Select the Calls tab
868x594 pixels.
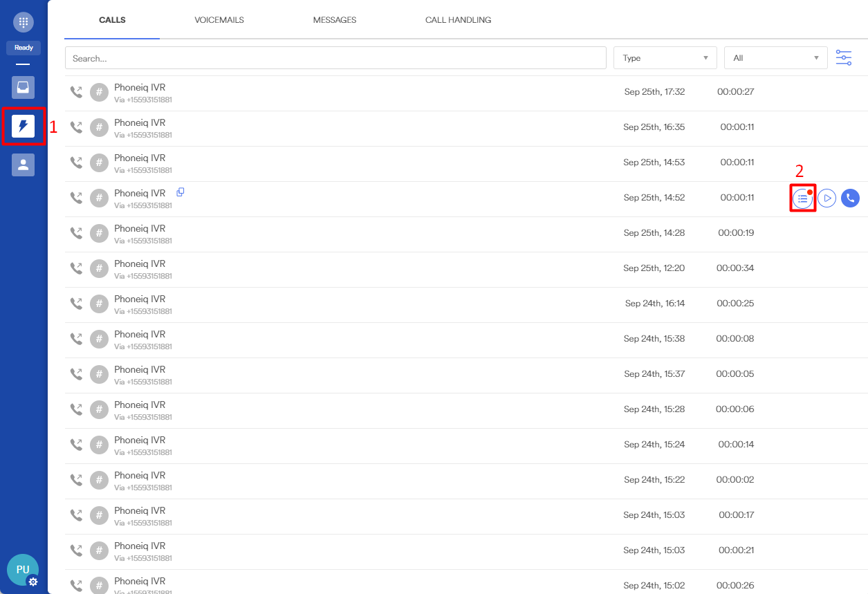(112, 20)
